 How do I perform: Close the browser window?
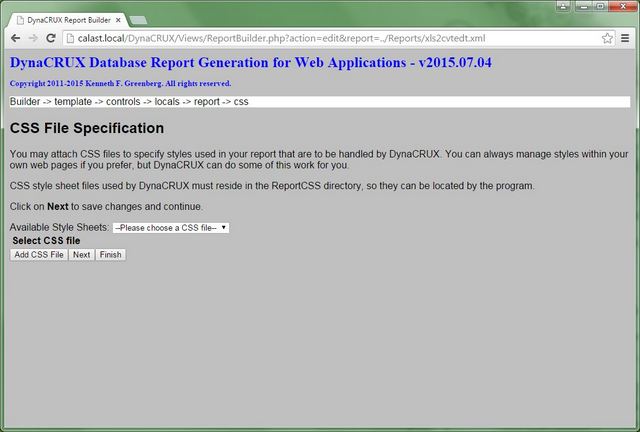(x=623, y=6)
